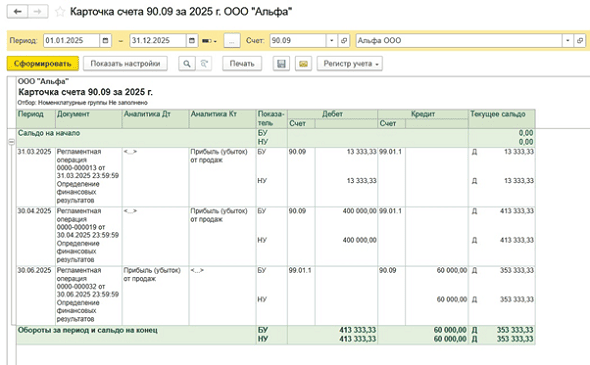The width and height of the screenshot is (590, 365).
Task: Open the Регистр учета dropdown menu
Action: pyautogui.click(x=350, y=64)
